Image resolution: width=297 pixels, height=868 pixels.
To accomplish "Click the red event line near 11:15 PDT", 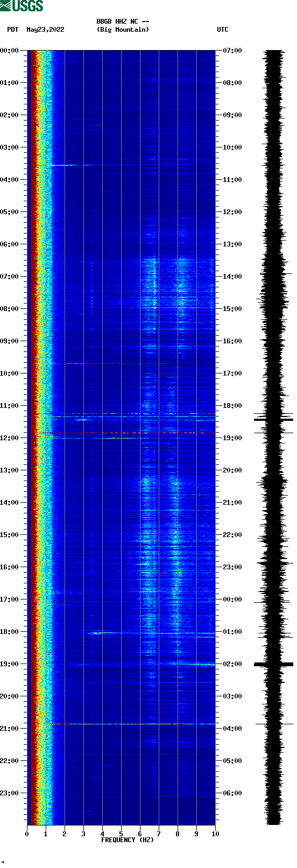I will tap(125, 414).
